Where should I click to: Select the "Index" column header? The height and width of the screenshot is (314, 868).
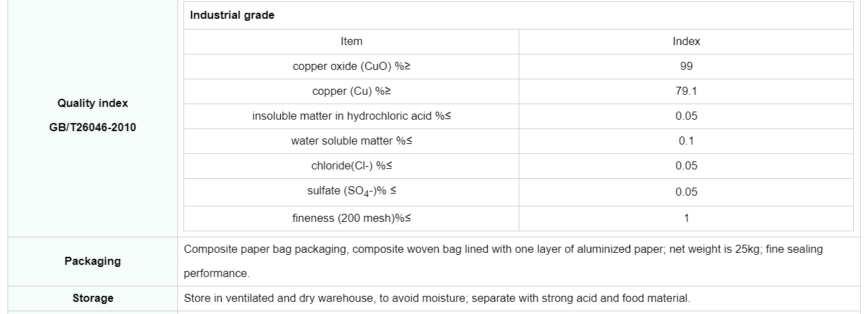click(686, 42)
